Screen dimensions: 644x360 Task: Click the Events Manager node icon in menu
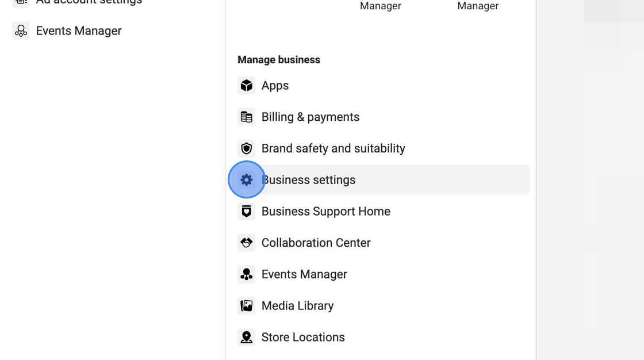[x=246, y=274]
